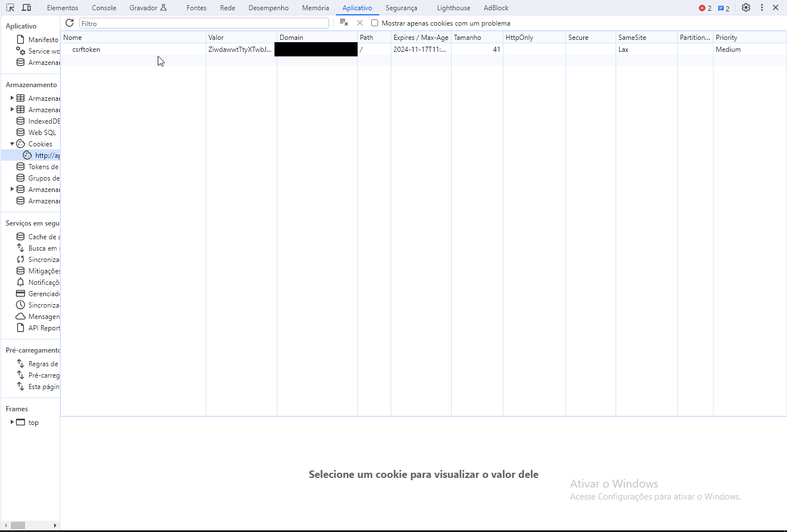Screen dimensions: 787x532
Task: Activate the inspect element picker icon
Action: pos(10,8)
